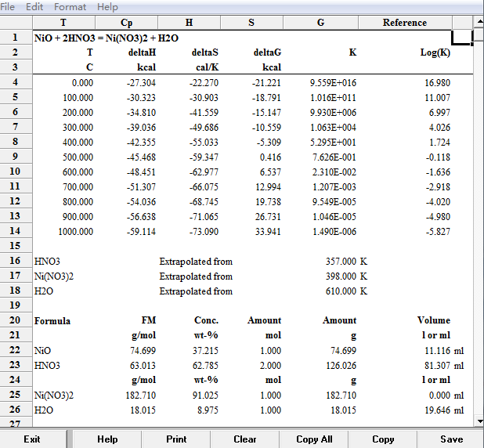Viewport: 484px width, 448px height.
Task: Click the bottom Help button
Action: point(107,439)
